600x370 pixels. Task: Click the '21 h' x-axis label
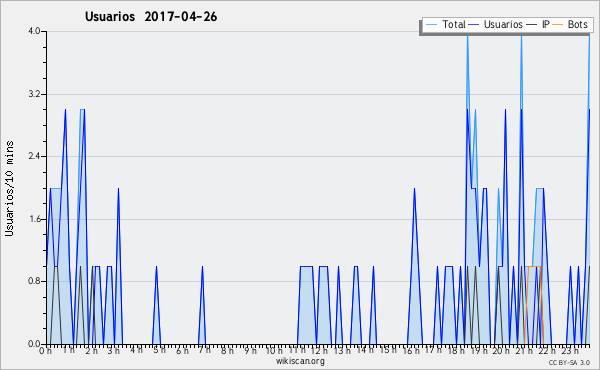524,350
